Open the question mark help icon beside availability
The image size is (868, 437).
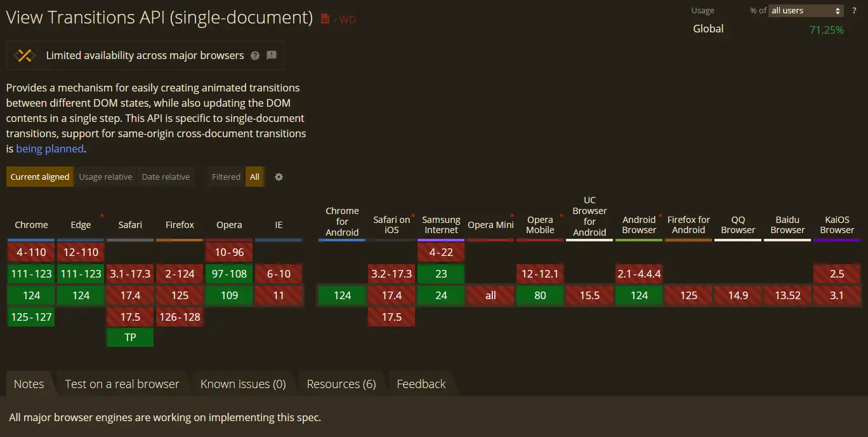pos(255,56)
